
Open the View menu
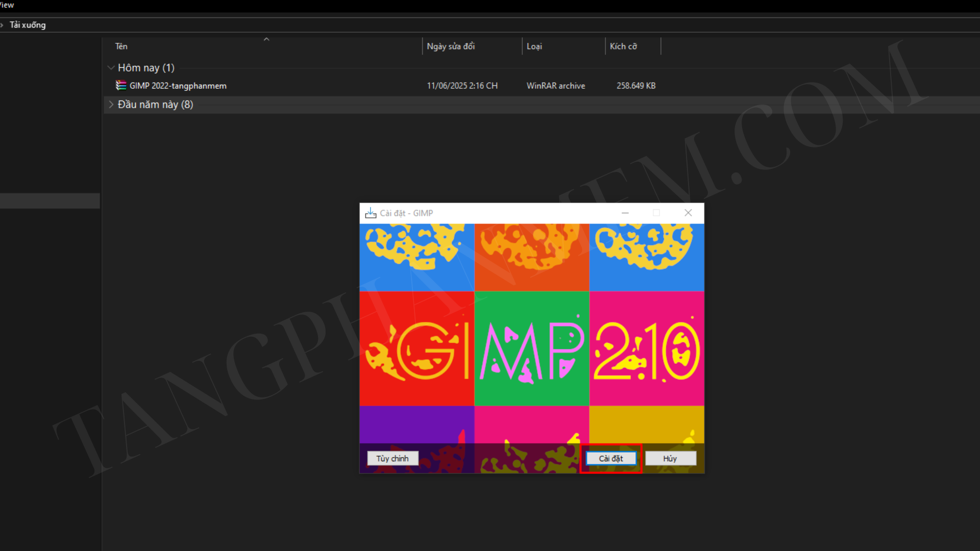[x=7, y=5]
